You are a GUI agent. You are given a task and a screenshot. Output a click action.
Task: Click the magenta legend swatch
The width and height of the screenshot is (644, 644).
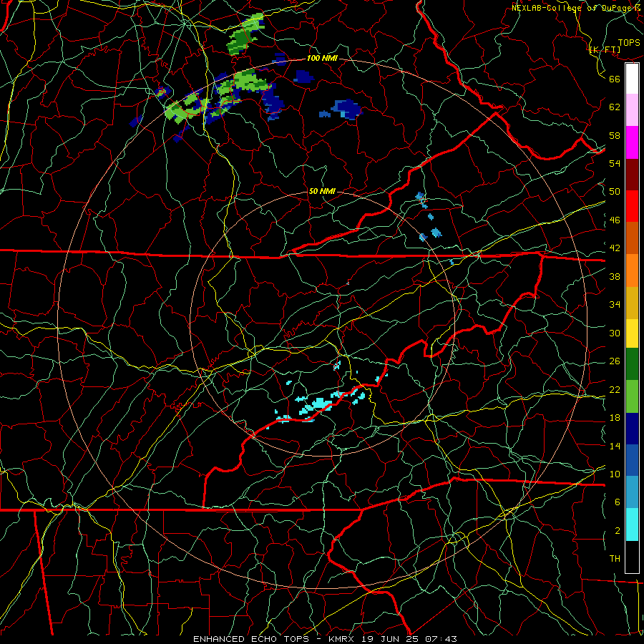632,142
